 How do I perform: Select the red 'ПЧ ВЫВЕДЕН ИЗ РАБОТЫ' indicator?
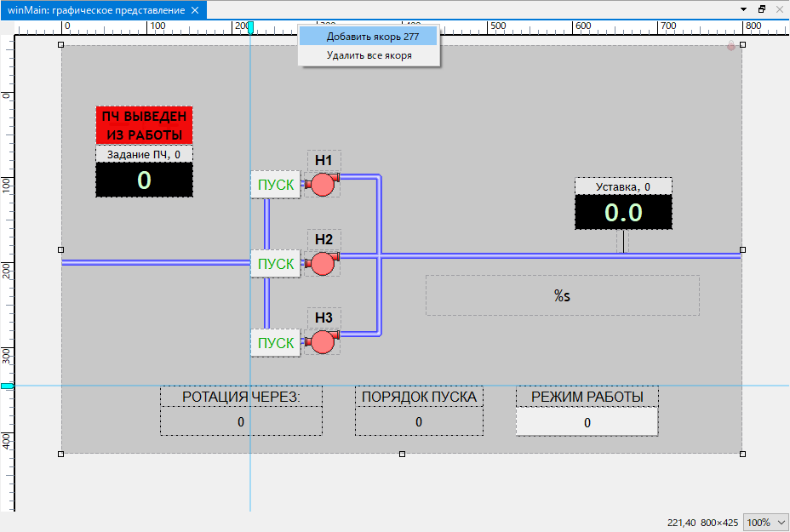pos(144,125)
